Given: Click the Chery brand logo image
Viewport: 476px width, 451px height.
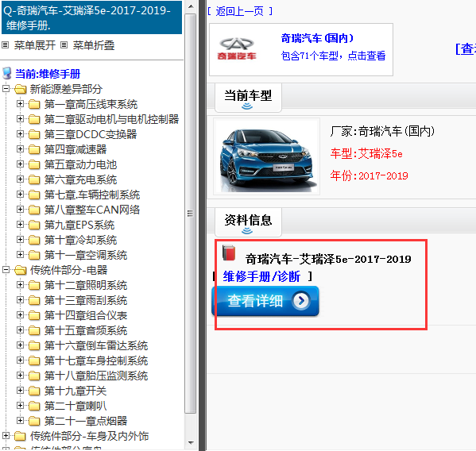Looking at the screenshot, I should pos(237,48).
